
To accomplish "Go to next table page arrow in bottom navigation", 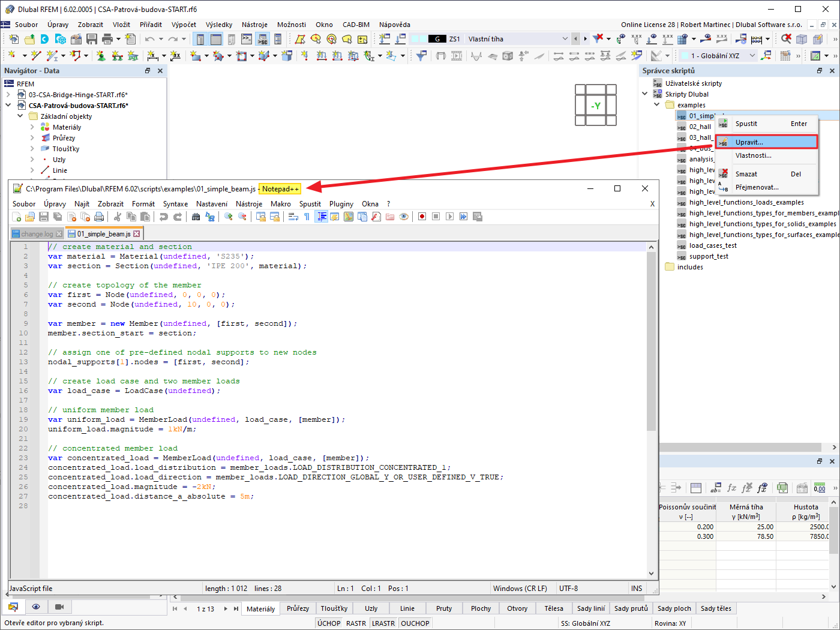I will click(226, 608).
